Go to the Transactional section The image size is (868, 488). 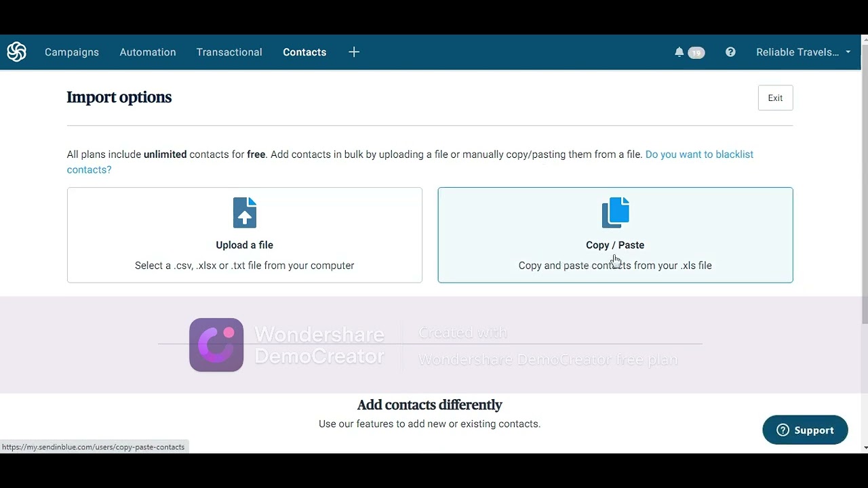(229, 52)
